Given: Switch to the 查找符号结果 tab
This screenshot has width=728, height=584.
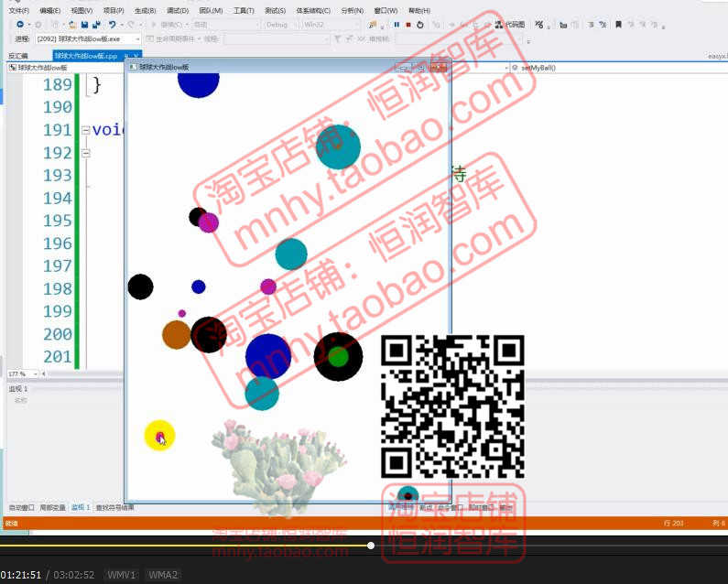Looking at the screenshot, I should coord(114,507).
